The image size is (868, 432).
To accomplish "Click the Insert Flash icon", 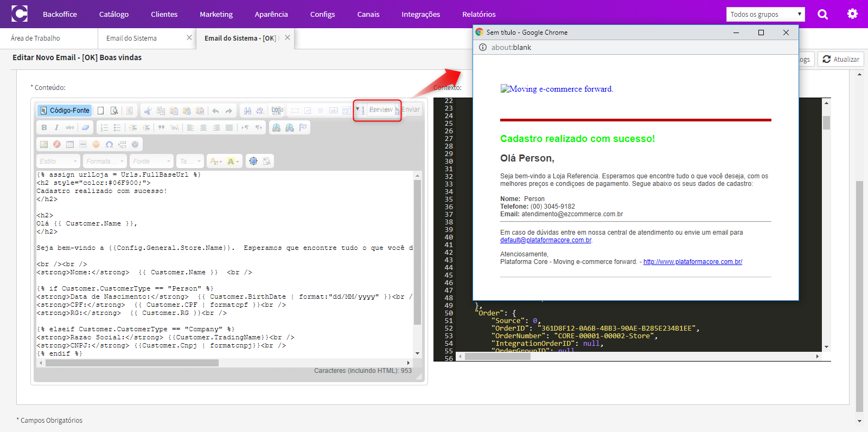I will (x=57, y=144).
